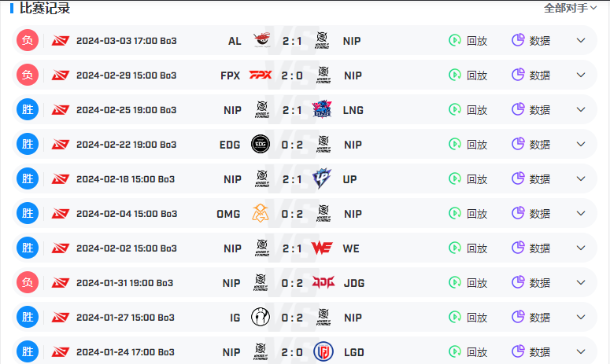The width and height of the screenshot is (610, 364).
Task: Expand the 2024-01-31 JDG match row
Action: (x=581, y=282)
